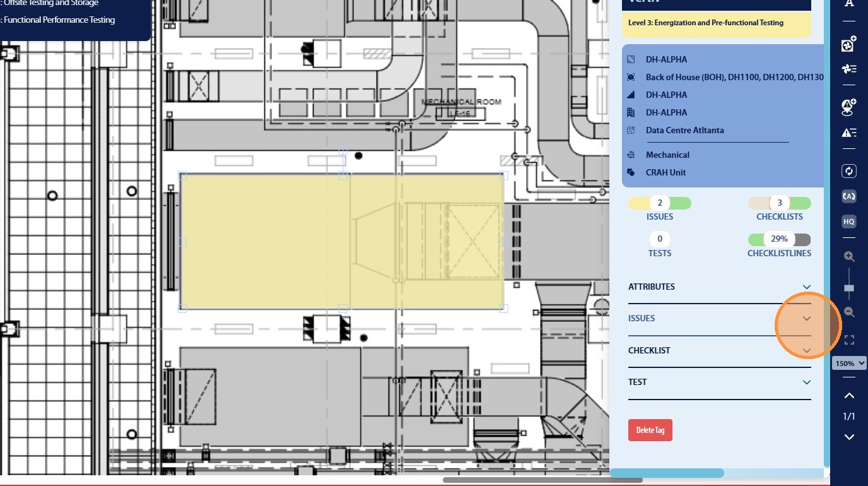The image size is (868, 486).
Task: Click the map icon beside Data Centre Atltanta
Action: point(631,130)
